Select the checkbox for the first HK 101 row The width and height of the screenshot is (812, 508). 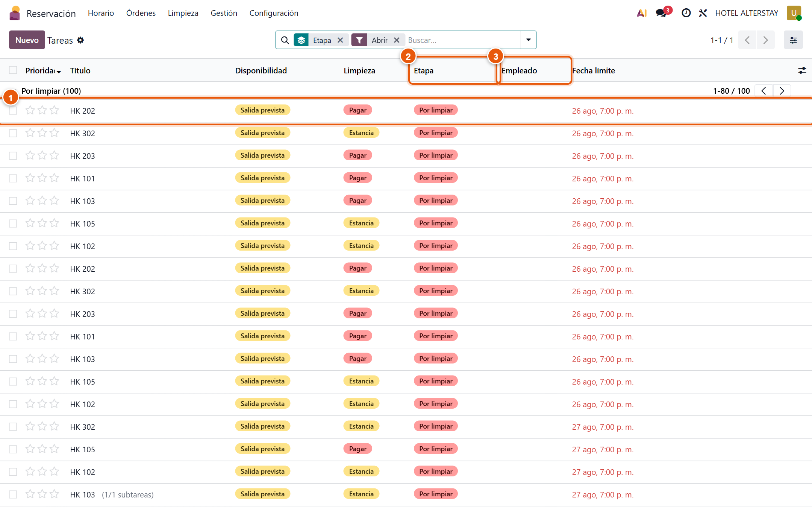click(13, 178)
